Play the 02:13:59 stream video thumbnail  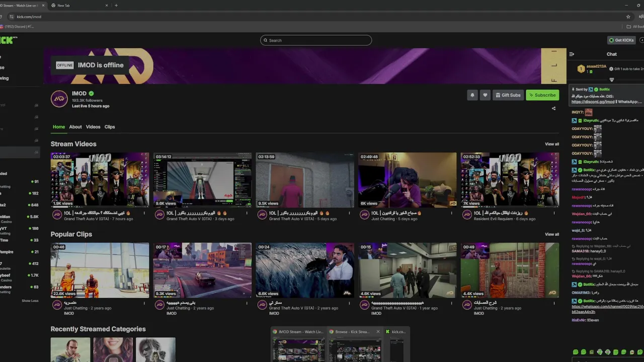tap(305, 180)
